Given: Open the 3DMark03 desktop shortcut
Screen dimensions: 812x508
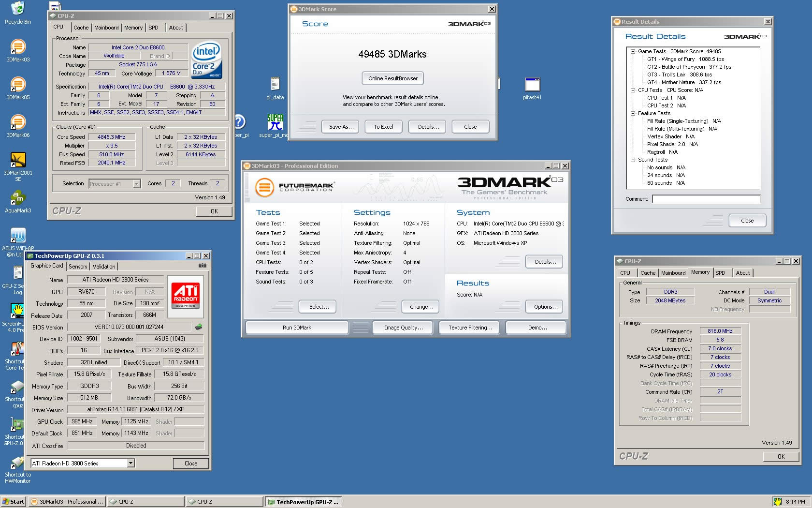Looking at the screenshot, I should tap(18, 50).
